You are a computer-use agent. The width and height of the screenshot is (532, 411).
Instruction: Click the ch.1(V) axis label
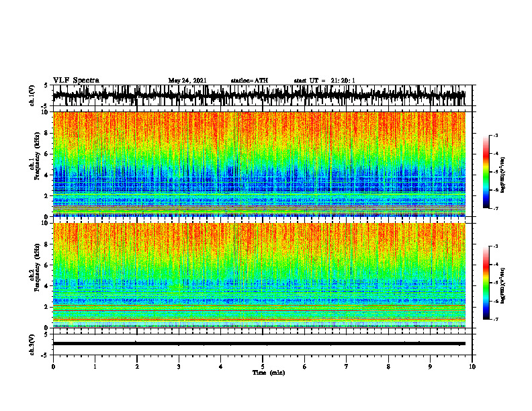(32, 95)
